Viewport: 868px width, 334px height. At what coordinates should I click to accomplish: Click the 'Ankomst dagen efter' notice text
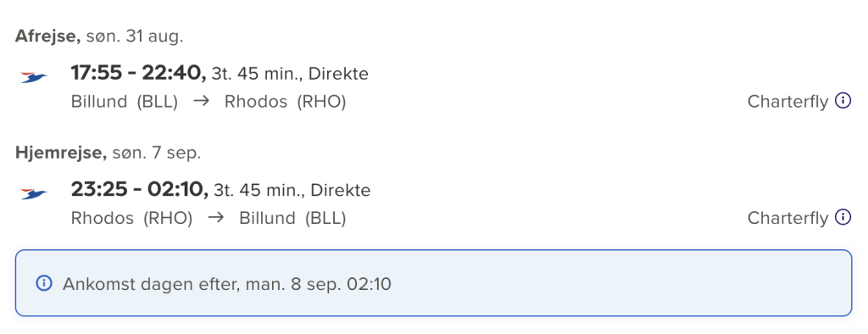coord(227,284)
